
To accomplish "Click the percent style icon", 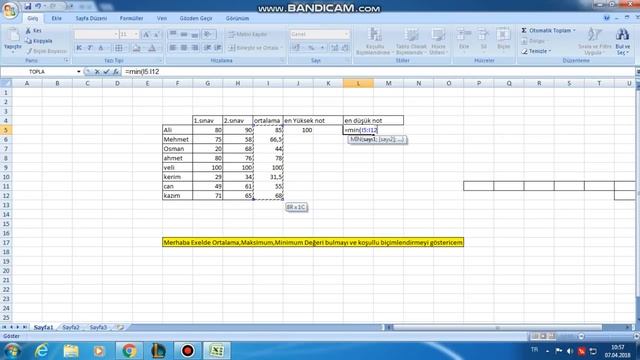I will tap(311, 48).
